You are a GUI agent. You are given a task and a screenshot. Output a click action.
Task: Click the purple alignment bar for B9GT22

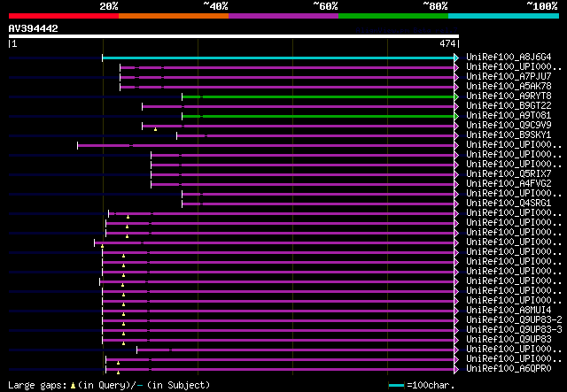299,106
